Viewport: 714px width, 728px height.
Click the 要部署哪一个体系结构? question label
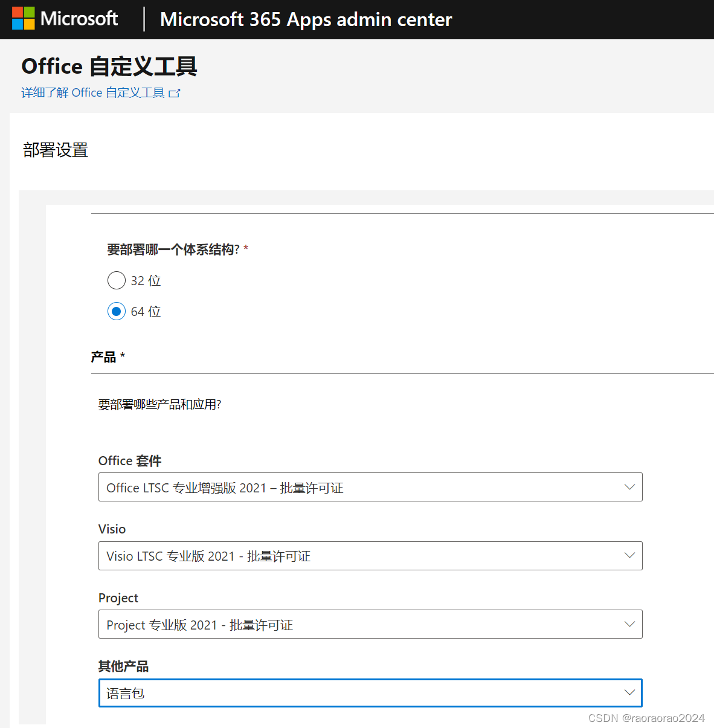click(x=173, y=250)
